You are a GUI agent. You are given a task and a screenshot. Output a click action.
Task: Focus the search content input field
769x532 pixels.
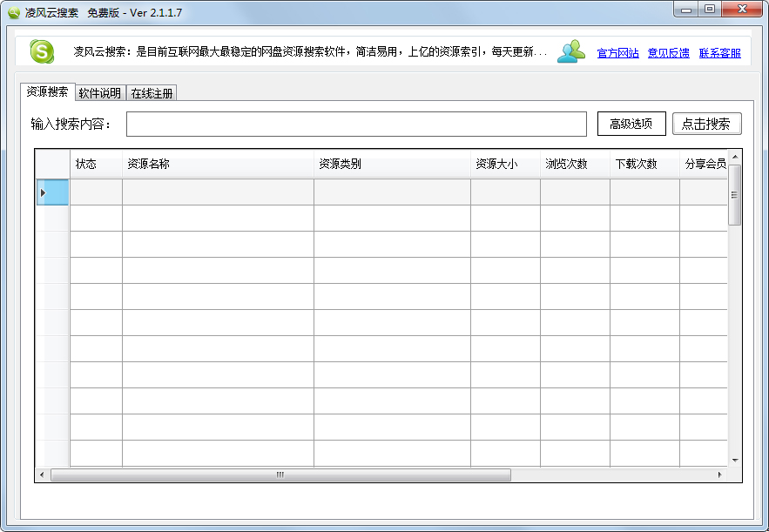coord(356,125)
